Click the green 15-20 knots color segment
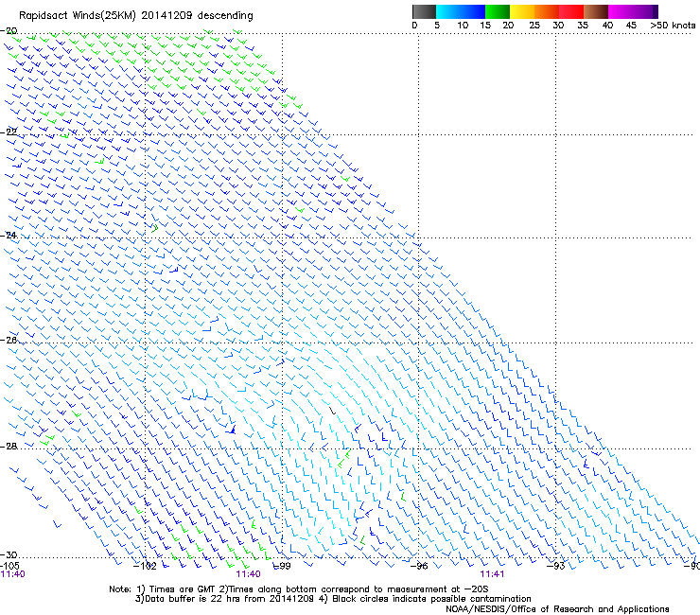The width and height of the screenshot is (700, 615). coord(498,11)
